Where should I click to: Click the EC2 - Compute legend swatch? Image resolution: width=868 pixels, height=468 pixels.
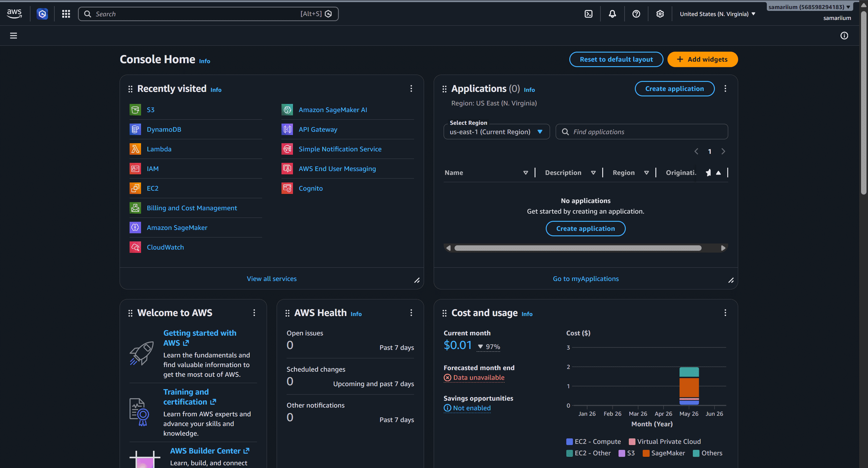pyautogui.click(x=570, y=442)
